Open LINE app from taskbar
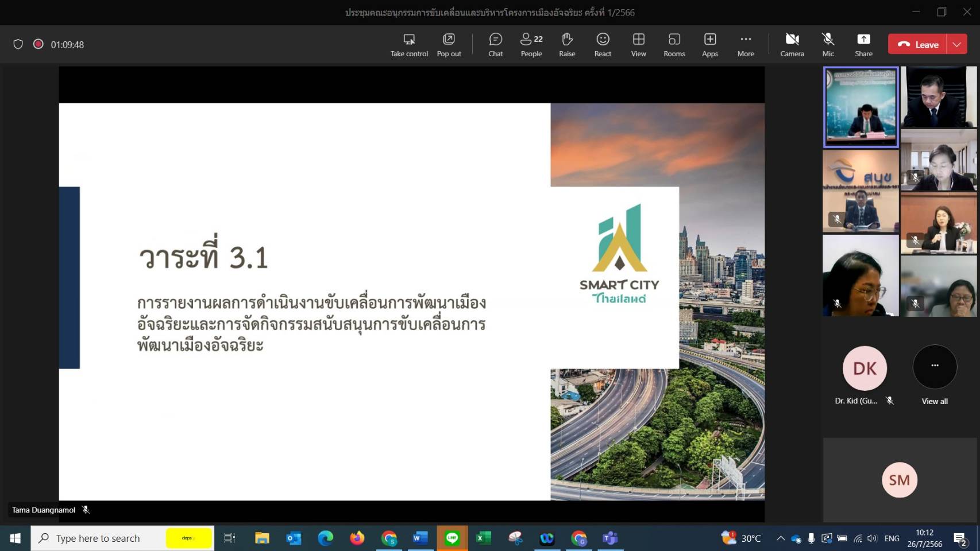 (x=452, y=538)
